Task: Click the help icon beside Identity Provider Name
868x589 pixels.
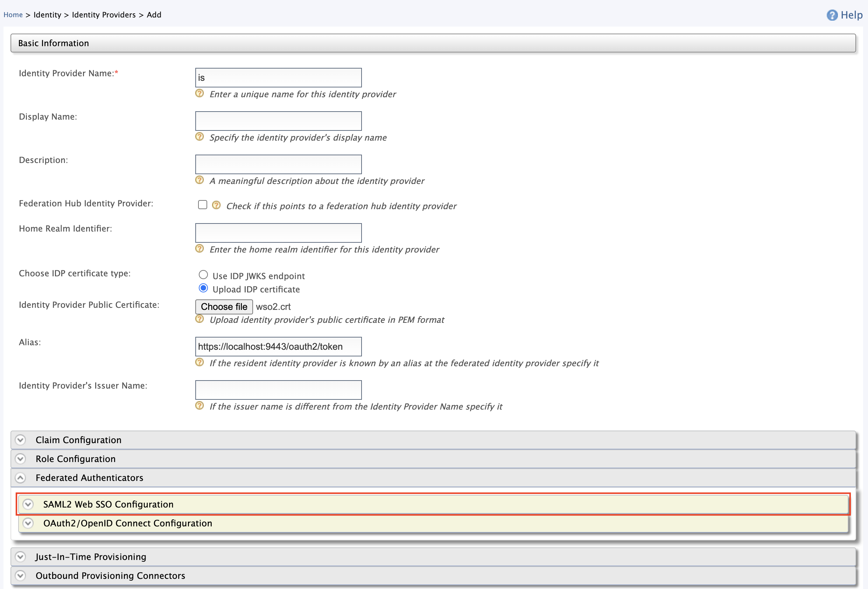Action: click(199, 94)
